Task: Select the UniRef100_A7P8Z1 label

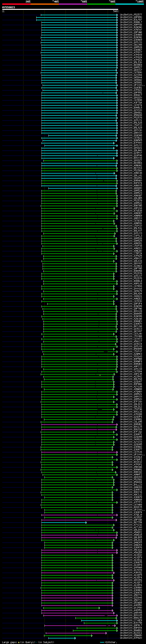Action: point(131,60)
